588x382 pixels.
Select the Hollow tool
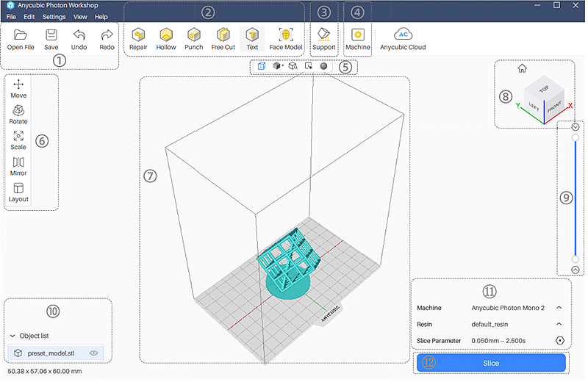(x=166, y=40)
